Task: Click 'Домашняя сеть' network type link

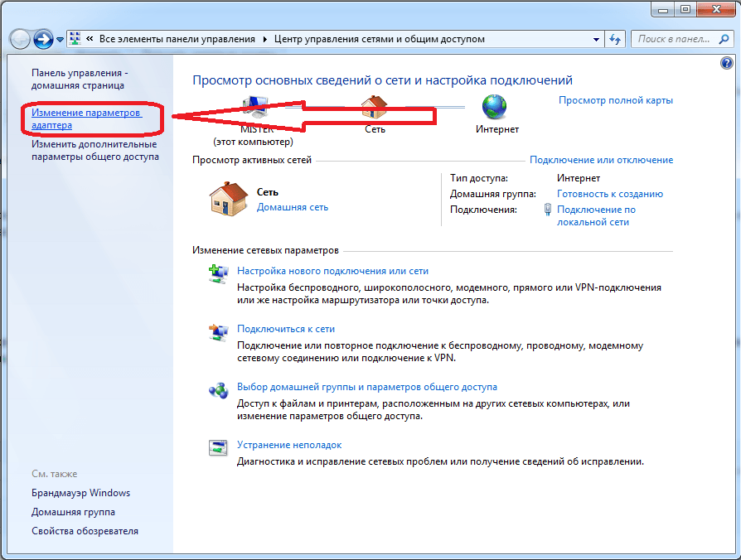Action: point(292,207)
